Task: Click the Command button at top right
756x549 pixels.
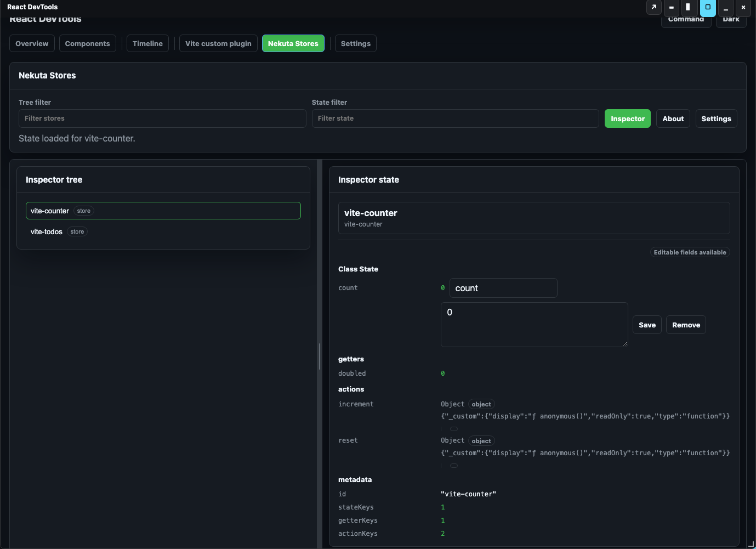Action: click(x=686, y=21)
